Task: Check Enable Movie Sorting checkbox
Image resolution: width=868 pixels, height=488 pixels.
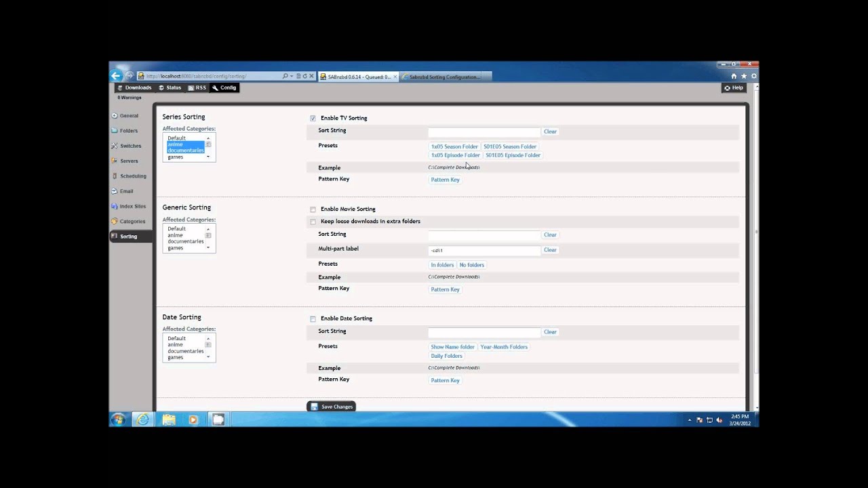Action: [313, 209]
